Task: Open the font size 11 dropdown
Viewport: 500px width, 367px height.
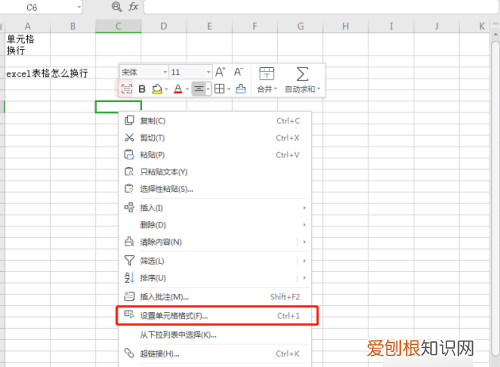Action: click(208, 72)
